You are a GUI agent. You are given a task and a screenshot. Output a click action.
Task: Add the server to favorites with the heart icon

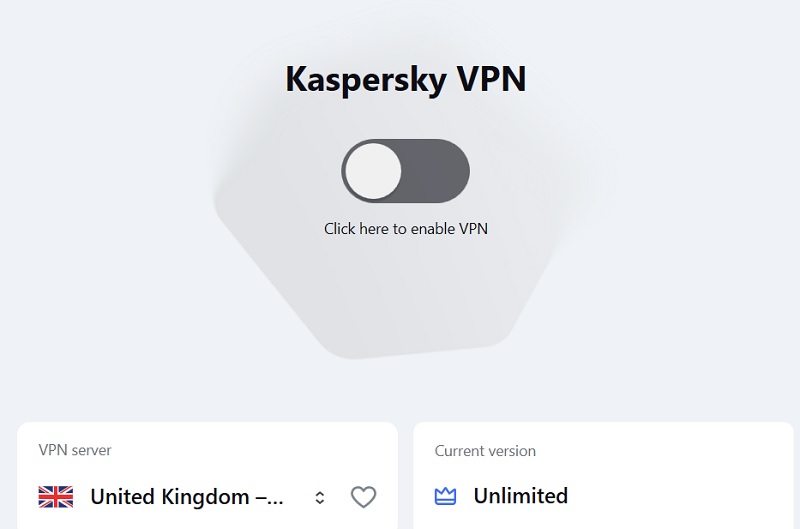[x=363, y=497]
